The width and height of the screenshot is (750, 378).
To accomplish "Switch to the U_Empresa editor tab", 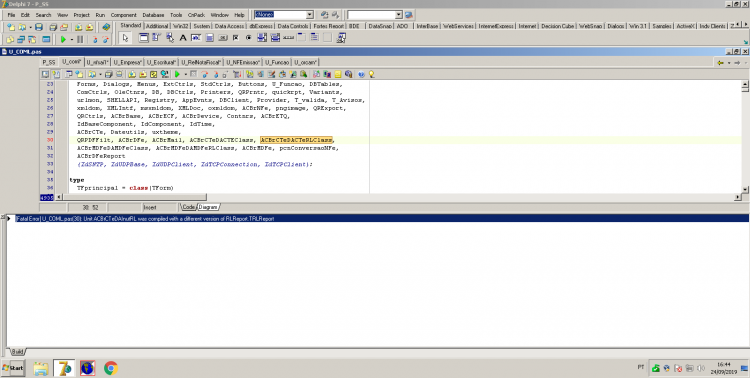I will click(127, 62).
